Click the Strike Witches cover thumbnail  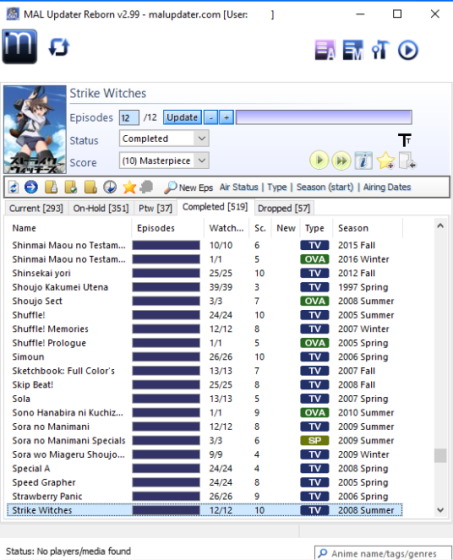tap(35, 129)
